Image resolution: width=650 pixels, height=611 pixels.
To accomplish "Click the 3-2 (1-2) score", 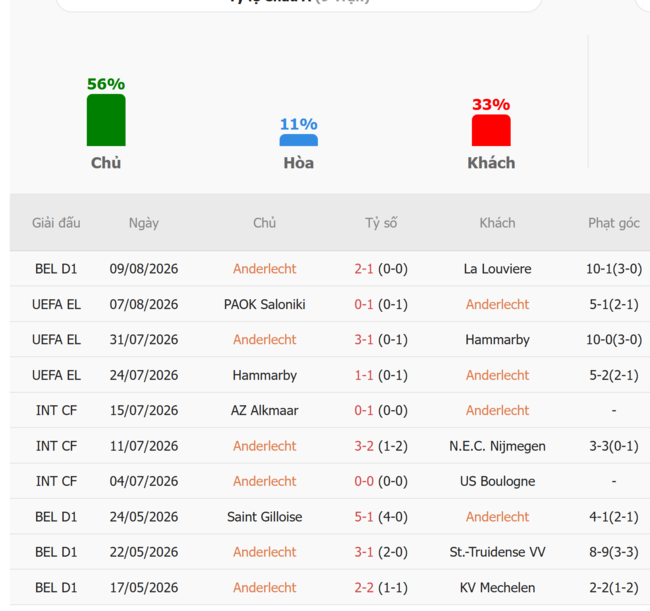I will coord(381,446).
